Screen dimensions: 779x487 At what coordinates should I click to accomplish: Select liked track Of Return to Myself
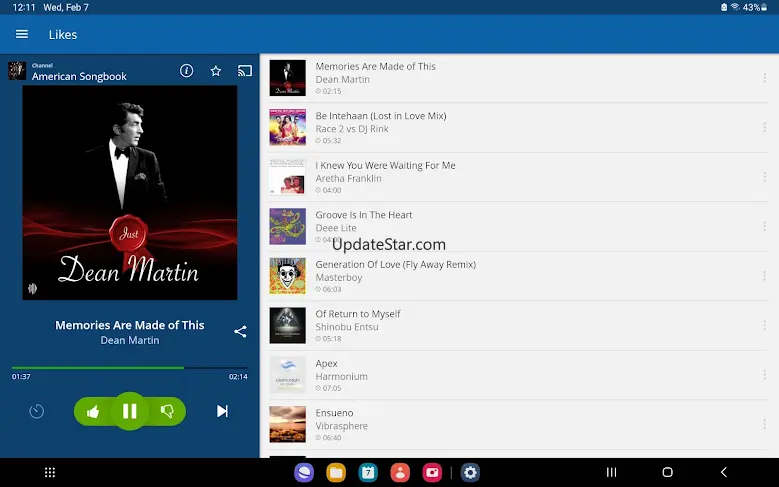[x=519, y=325]
